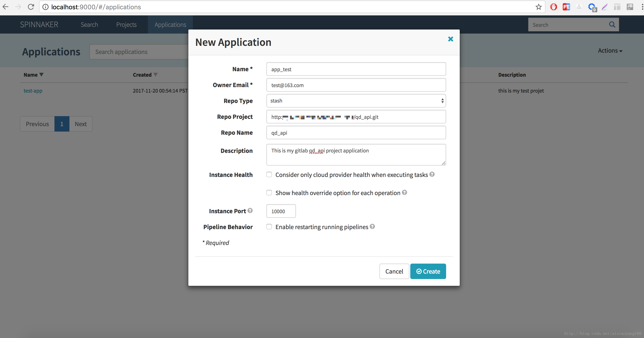
Task: Click the Name field and edit it
Action: (356, 69)
